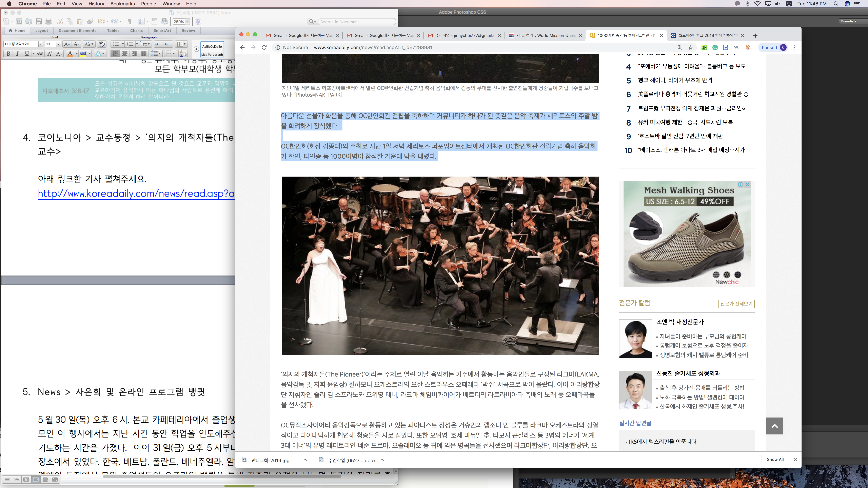Toggle italic formatting in Word
Image resolution: width=868 pixels, height=488 pixels.
coord(17,54)
